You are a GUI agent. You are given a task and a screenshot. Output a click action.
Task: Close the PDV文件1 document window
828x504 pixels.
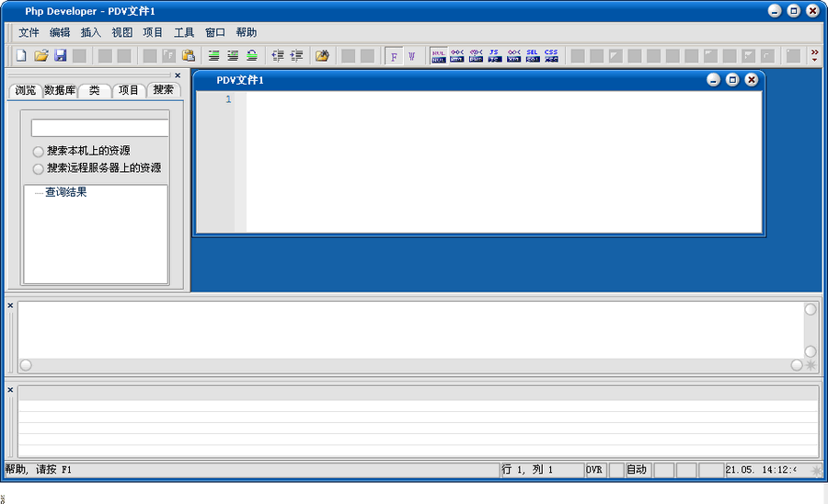click(x=752, y=80)
